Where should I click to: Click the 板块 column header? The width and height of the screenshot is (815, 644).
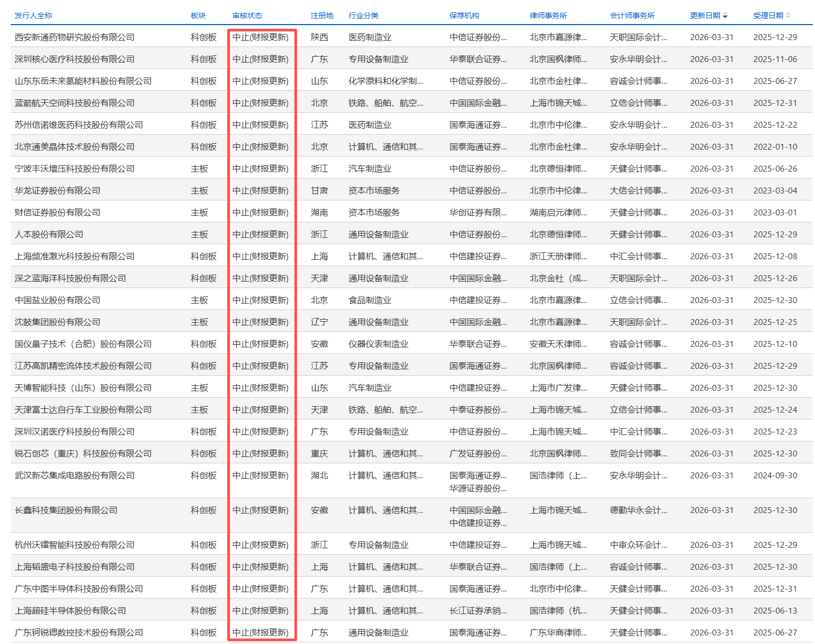tap(198, 15)
